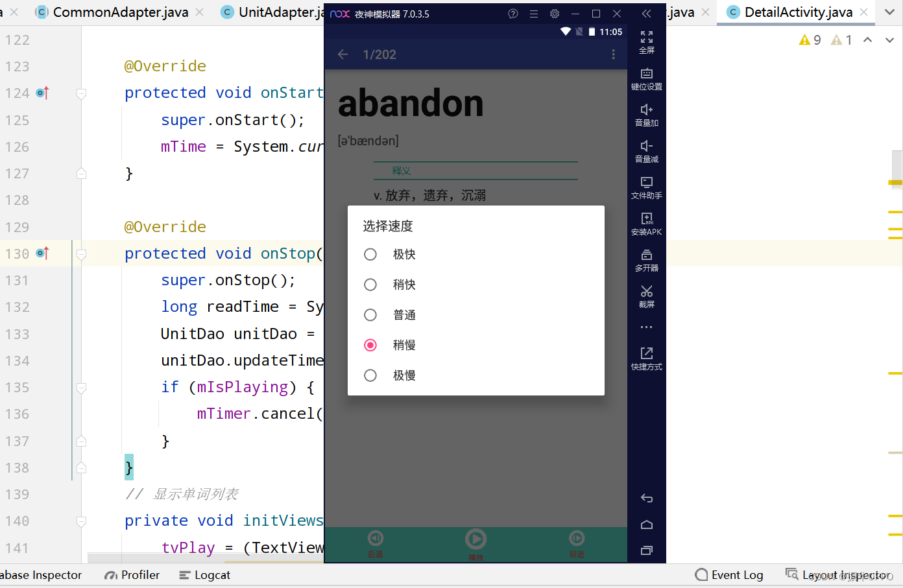
Task: Click the word abandon heading
Action: coord(411,103)
